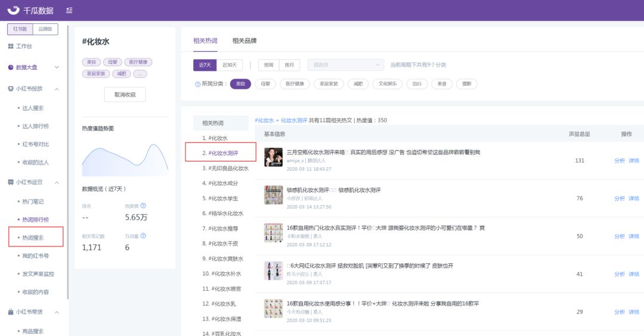
Task: Click 详情 for the 三月空瓶化妆水测评 note
Action: point(634,161)
